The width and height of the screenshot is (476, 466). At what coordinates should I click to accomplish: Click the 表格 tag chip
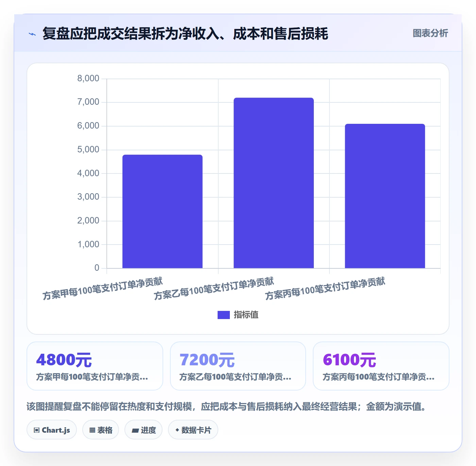point(101,430)
